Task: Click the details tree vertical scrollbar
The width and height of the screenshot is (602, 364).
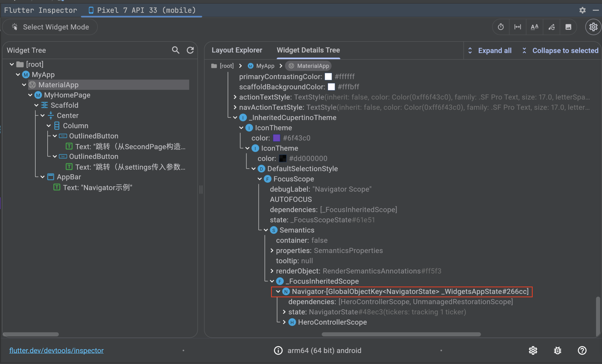Action: pyautogui.click(x=598, y=316)
